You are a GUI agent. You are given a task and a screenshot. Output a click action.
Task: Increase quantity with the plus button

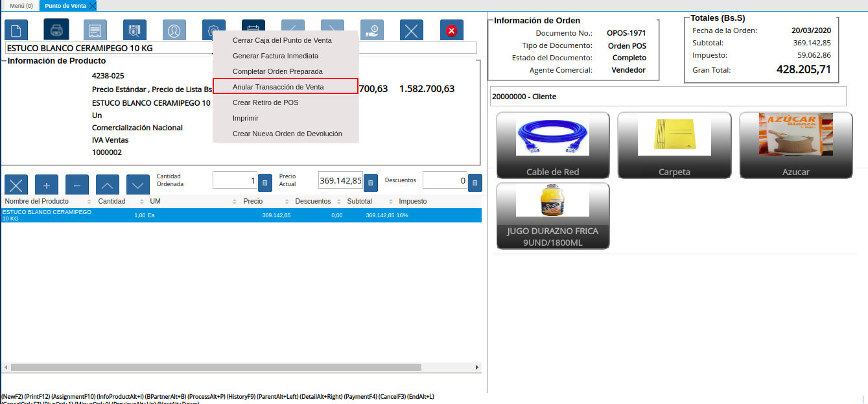(x=46, y=185)
